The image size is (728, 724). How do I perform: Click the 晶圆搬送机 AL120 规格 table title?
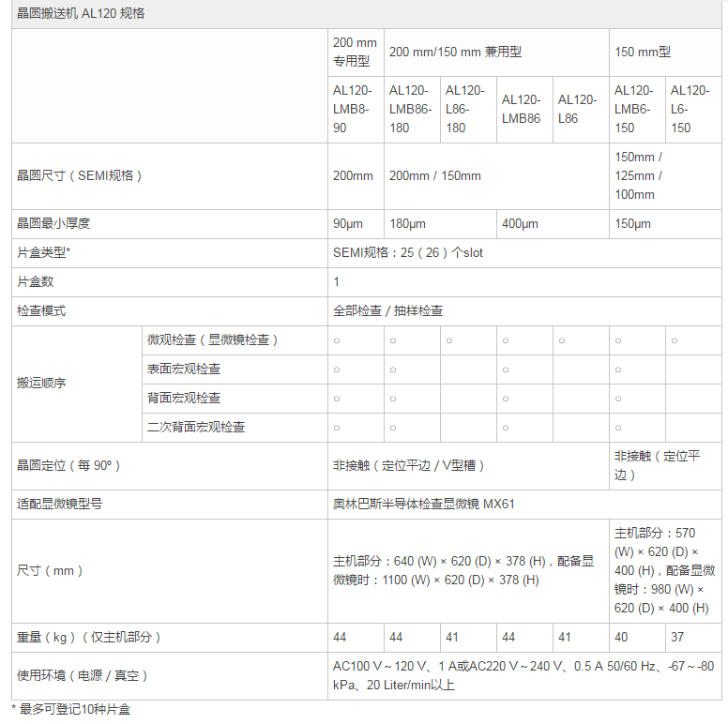point(81,14)
